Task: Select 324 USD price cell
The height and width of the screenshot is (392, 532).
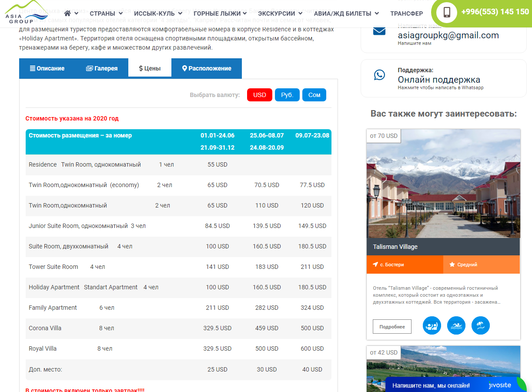Action: [x=312, y=308]
